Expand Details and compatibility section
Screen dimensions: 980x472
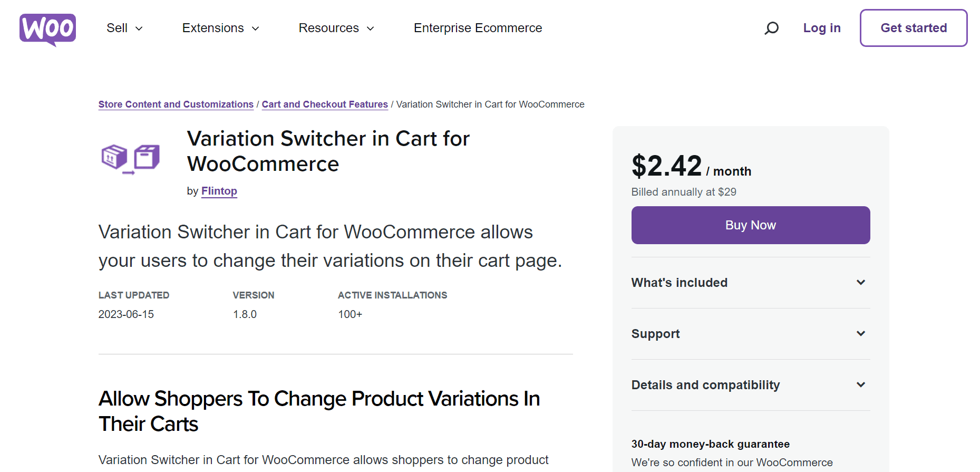705,385
